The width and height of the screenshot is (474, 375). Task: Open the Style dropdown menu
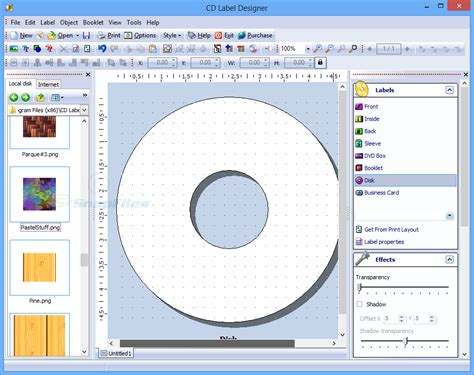pos(172,35)
